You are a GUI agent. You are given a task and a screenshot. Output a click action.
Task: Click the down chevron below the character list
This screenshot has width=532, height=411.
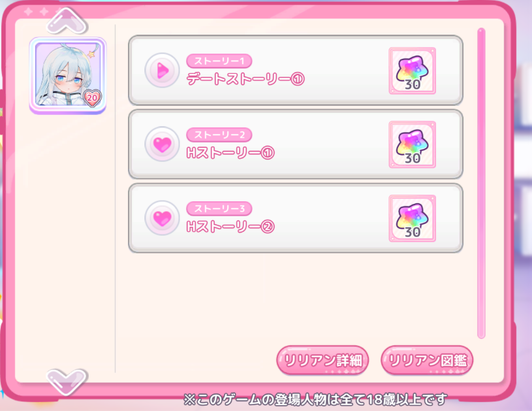coord(67,382)
